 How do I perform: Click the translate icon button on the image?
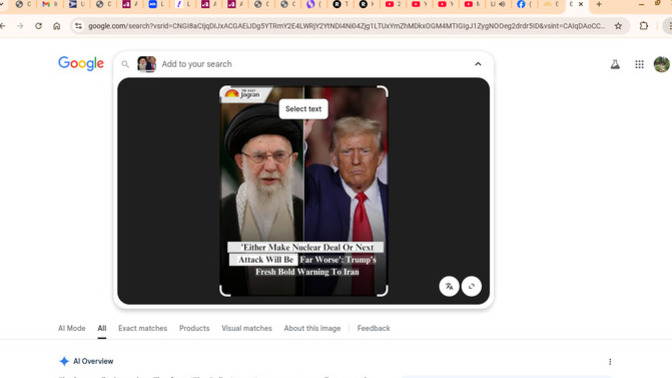(x=449, y=286)
